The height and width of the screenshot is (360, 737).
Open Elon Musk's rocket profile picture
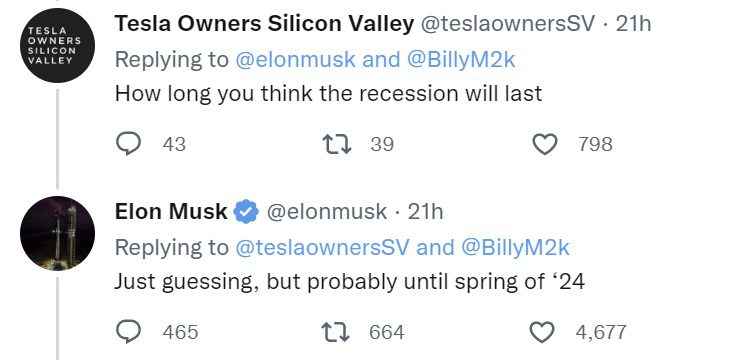pos(57,234)
